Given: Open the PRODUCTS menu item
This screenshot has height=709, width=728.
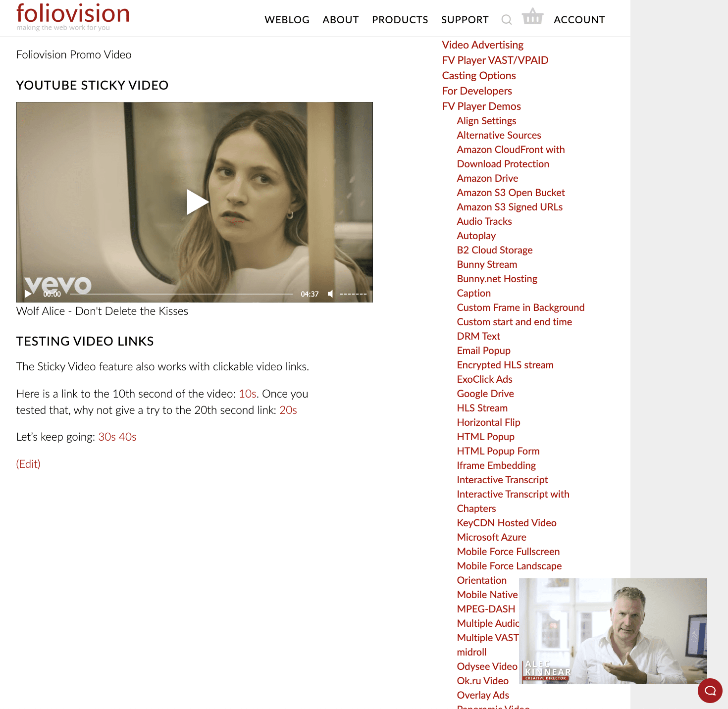Looking at the screenshot, I should (400, 20).
